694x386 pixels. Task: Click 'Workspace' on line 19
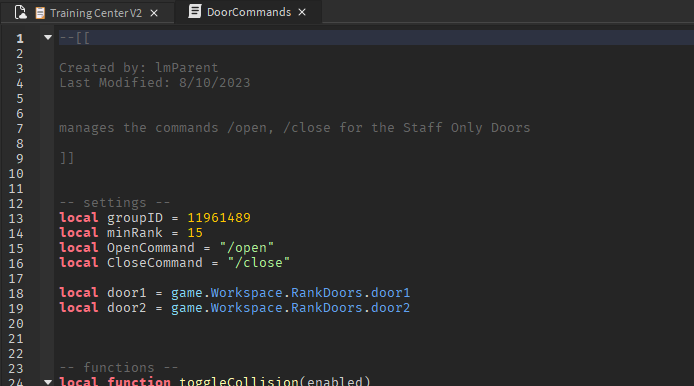(x=246, y=308)
